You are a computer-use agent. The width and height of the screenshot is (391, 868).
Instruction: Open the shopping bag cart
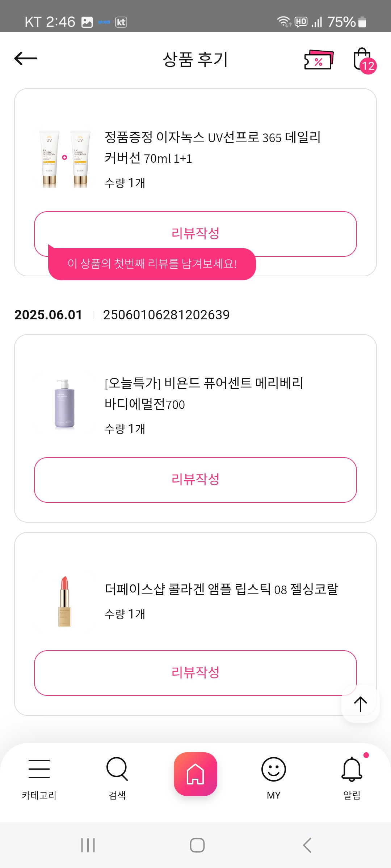363,60
